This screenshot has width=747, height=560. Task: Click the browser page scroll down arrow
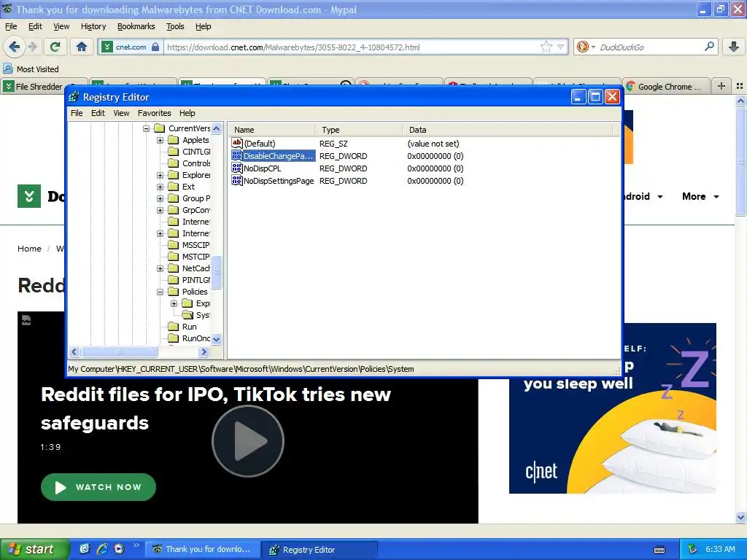[x=740, y=517]
